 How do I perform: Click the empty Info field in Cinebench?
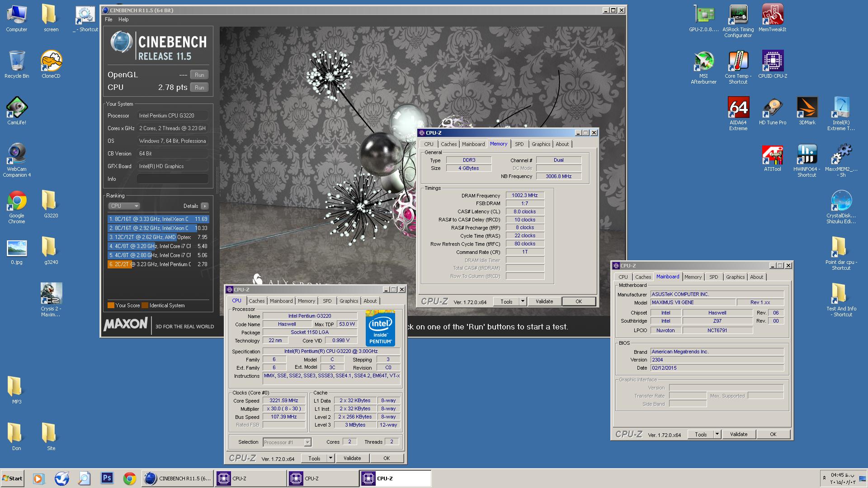tap(172, 179)
